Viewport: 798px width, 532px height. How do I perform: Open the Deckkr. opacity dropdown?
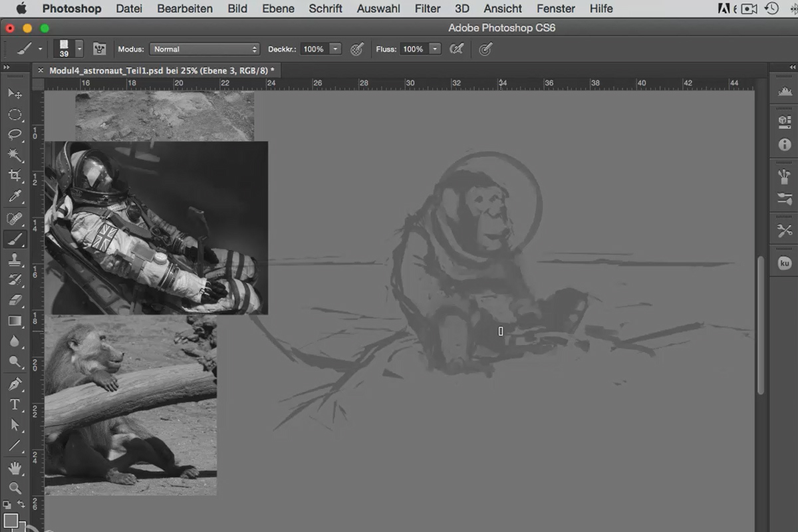[336, 49]
